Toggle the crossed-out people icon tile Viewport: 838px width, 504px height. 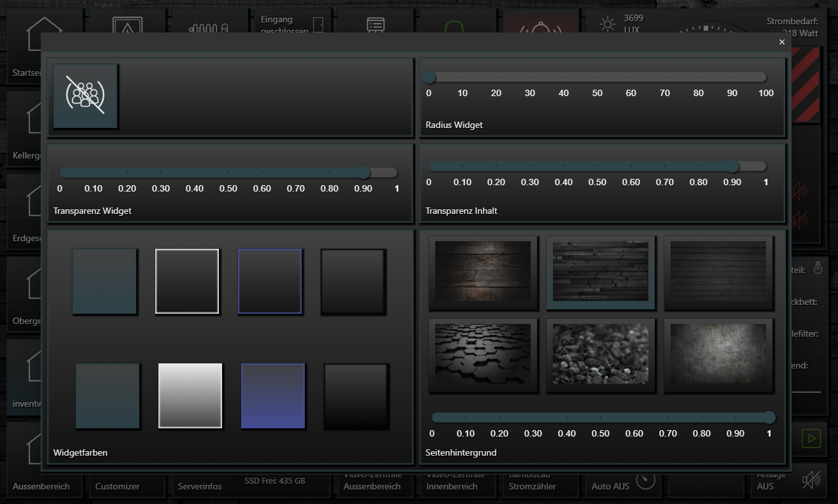click(85, 95)
